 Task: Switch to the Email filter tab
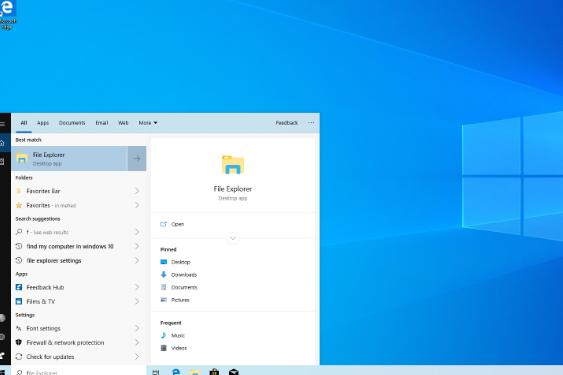(x=102, y=123)
